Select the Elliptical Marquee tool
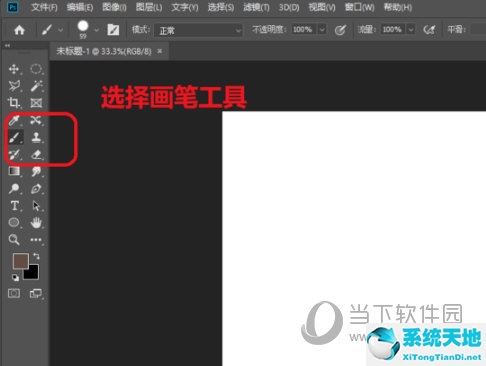 pyautogui.click(x=36, y=69)
